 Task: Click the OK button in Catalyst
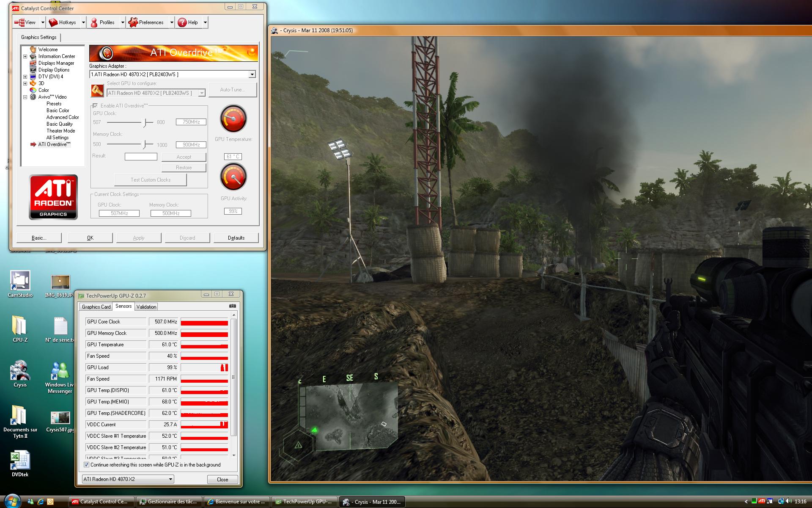coord(90,238)
